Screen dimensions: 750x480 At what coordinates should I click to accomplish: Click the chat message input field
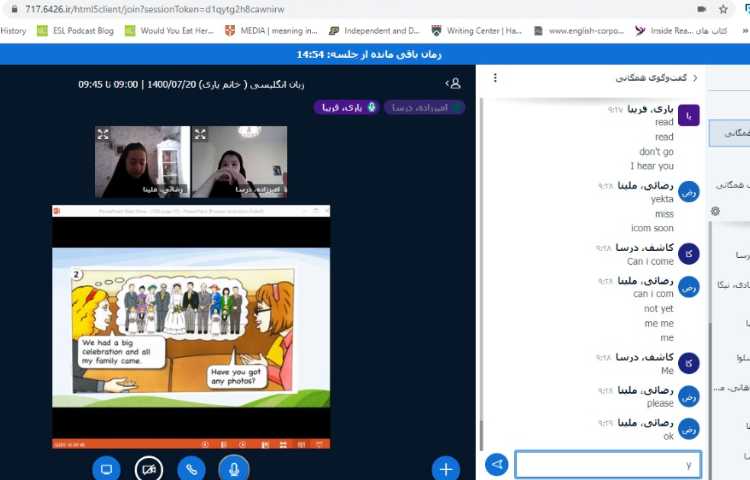coord(607,465)
